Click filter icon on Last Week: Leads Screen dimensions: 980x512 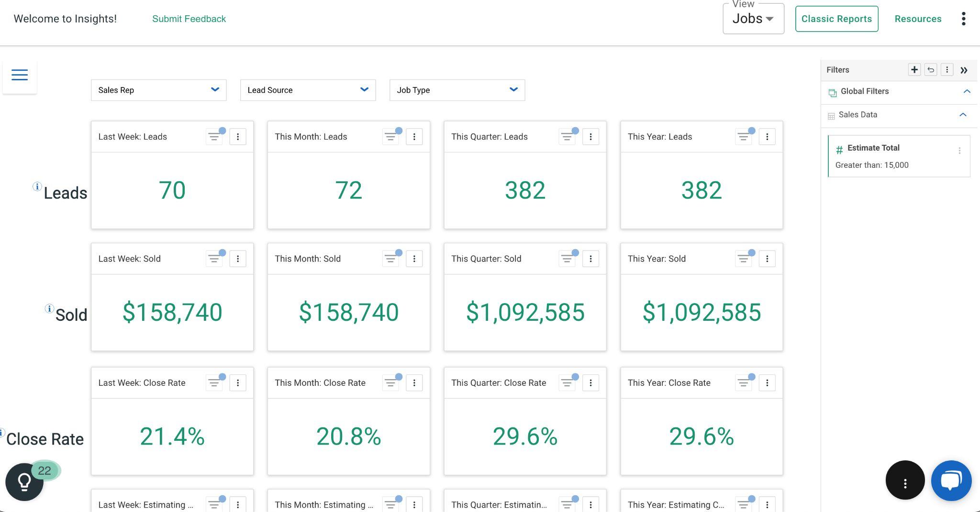pos(214,137)
